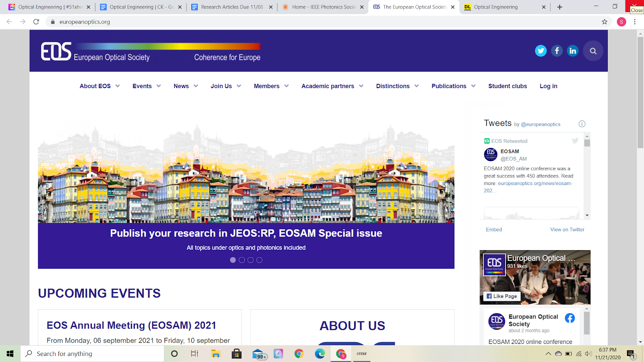The image size is (644, 362).
Task: Open EOS Annual Meeting (EOSAM) 2021 link
Action: tap(131, 325)
